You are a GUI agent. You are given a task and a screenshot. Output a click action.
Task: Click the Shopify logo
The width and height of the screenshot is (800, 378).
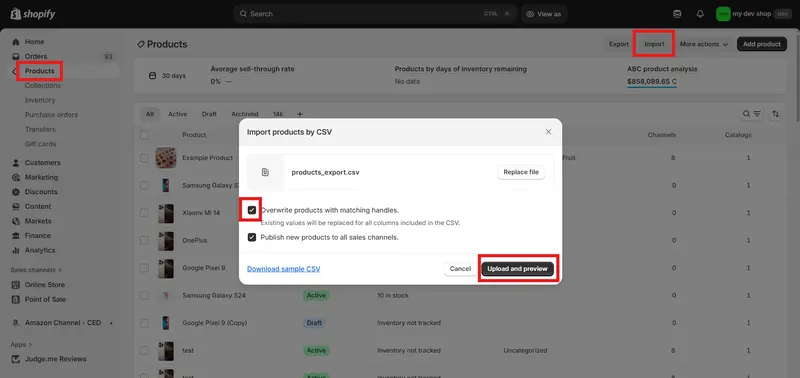[33, 14]
